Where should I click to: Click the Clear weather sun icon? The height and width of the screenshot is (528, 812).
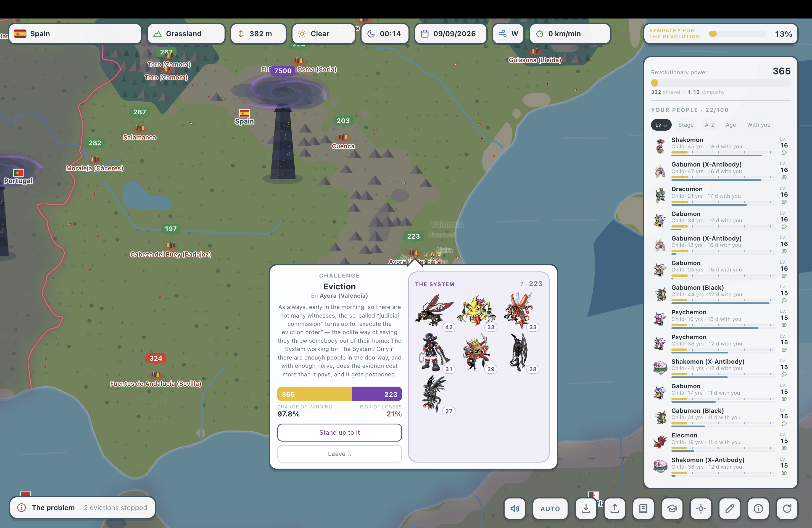coord(302,34)
